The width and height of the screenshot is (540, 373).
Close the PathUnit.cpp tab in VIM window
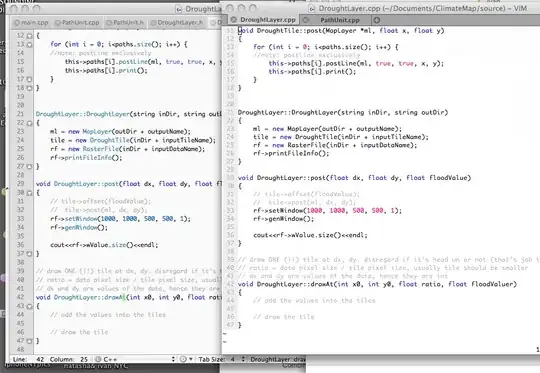305,20
